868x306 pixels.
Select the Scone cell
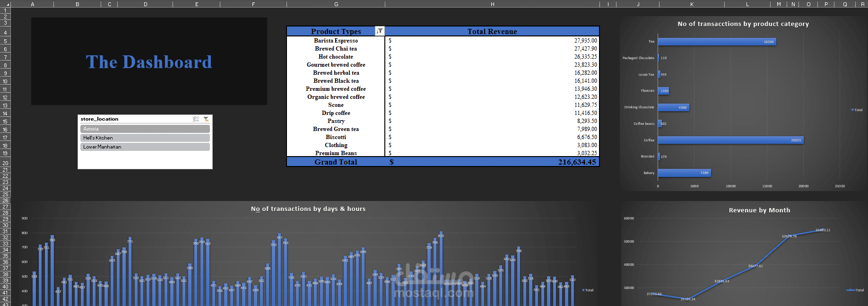(x=336, y=105)
